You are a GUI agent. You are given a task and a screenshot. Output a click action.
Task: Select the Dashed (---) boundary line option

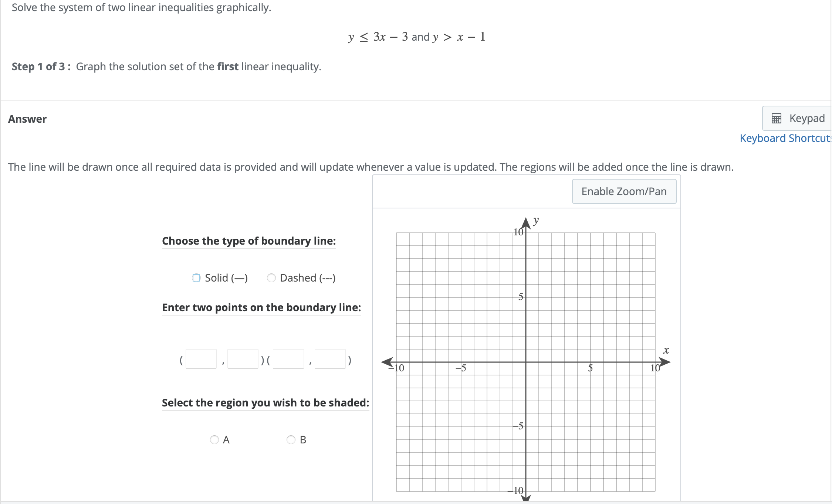[272, 278]
